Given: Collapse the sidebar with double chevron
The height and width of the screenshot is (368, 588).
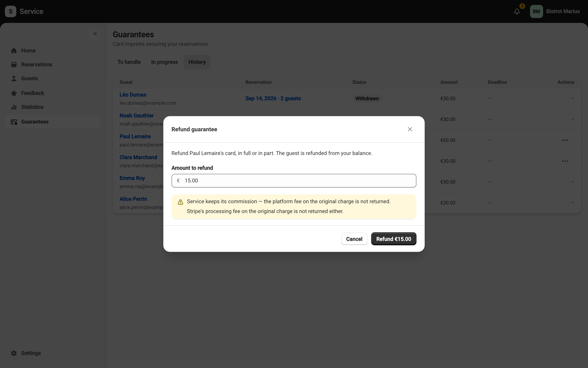Looking at the screenshot, I should coord(95,34).
